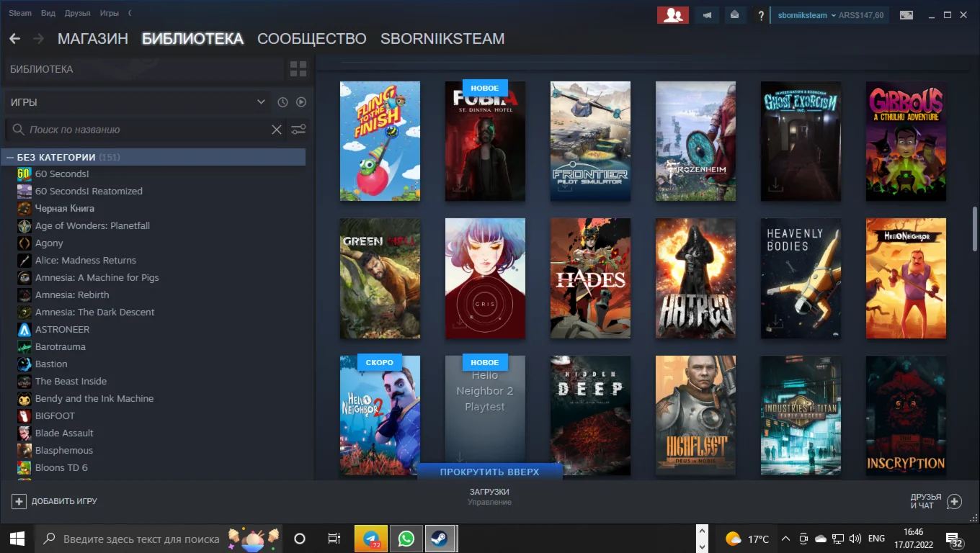
Task: Click the Bloons TD 6 game icon
Action: point(24,467)
